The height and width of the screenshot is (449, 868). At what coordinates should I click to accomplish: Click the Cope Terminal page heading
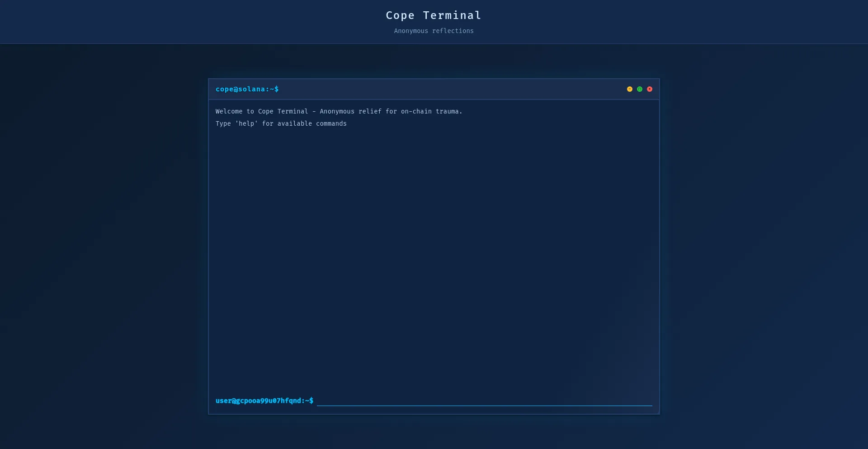(433, 15)
